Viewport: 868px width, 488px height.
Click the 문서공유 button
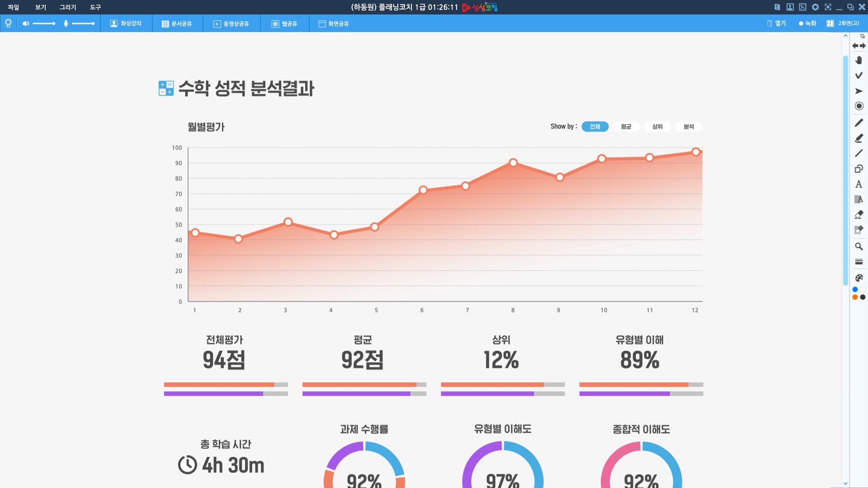tap(177, 23)
